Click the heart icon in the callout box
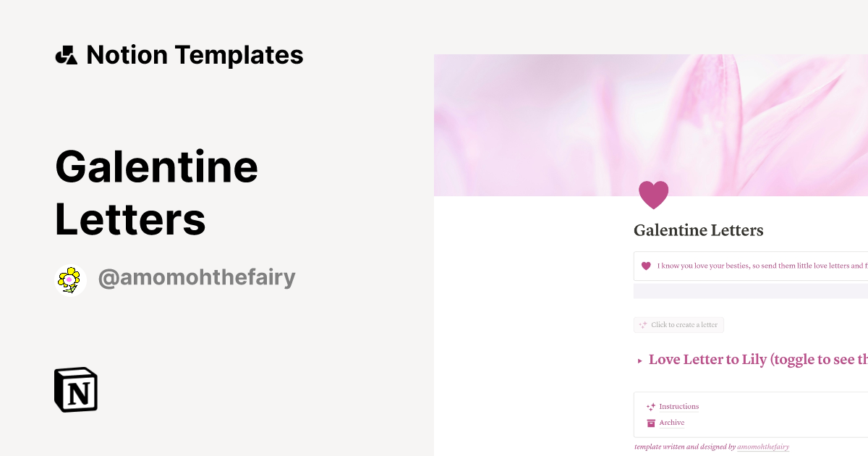 645,266
